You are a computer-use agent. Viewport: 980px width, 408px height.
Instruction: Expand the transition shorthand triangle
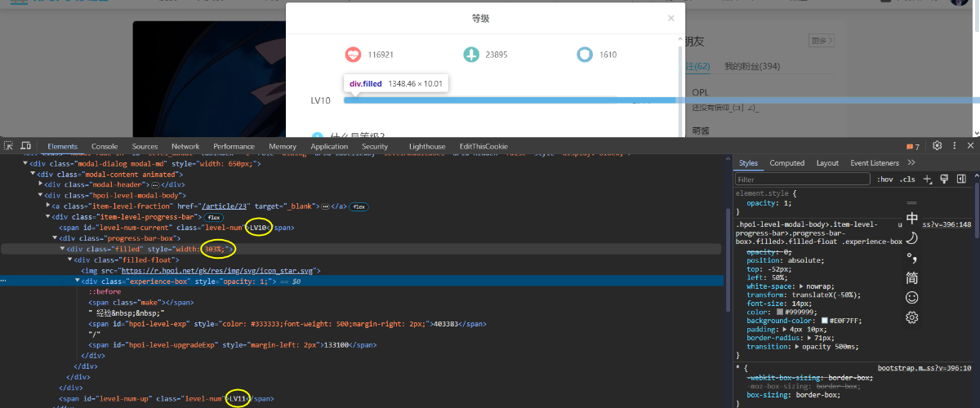point(797,347)
